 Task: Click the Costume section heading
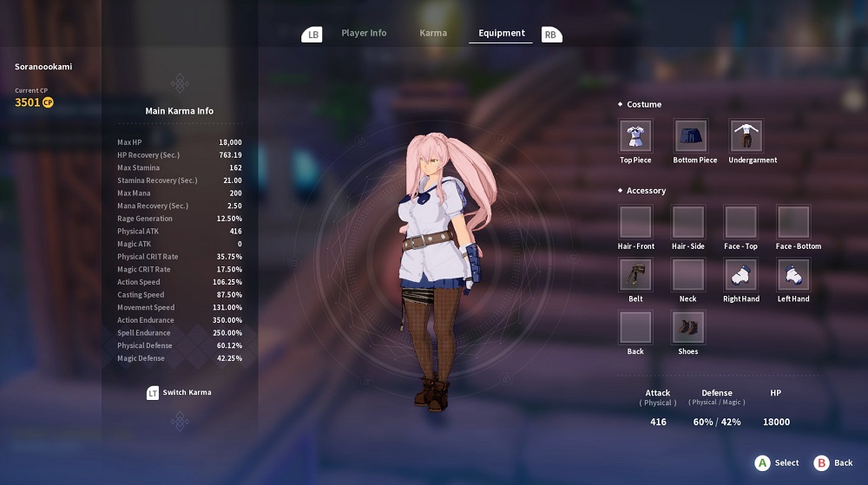[644, 104]
